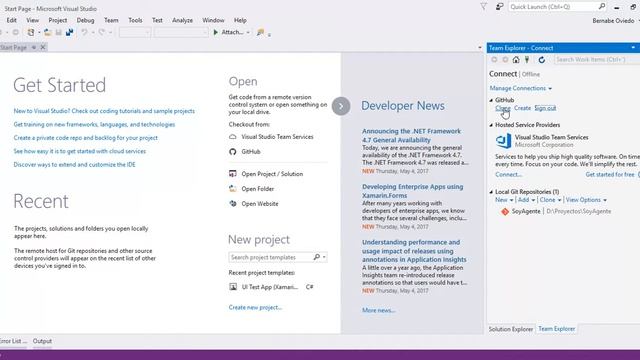Click the SoyAgente repository git icon

coord(505,211)
